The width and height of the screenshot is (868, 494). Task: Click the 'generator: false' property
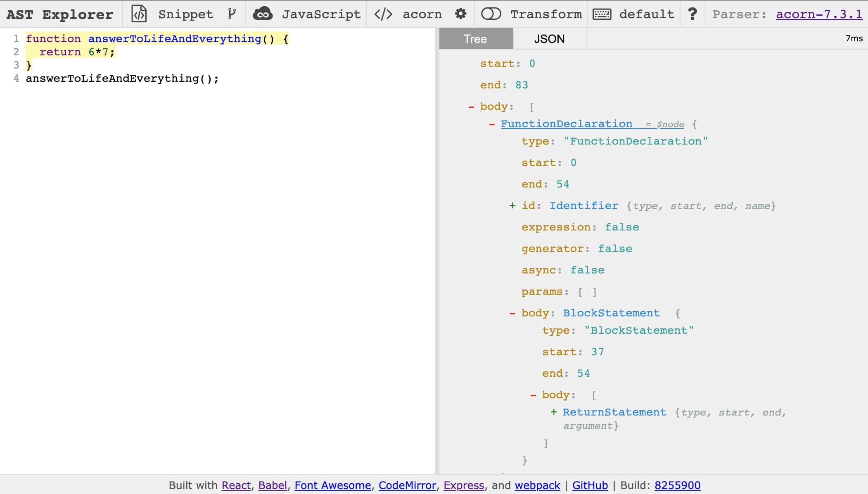[577, 249]
